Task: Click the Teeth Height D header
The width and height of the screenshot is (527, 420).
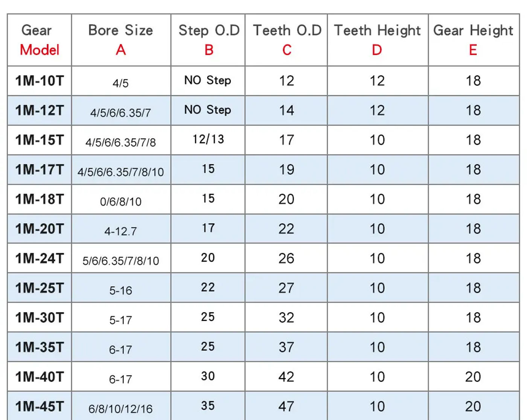Action: point(378,40)
